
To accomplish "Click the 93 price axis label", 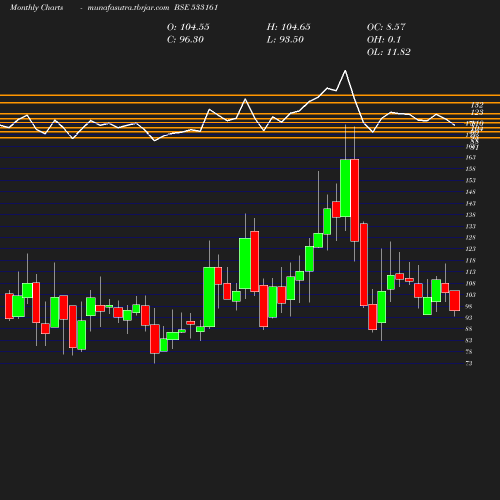I will point(469,318).
